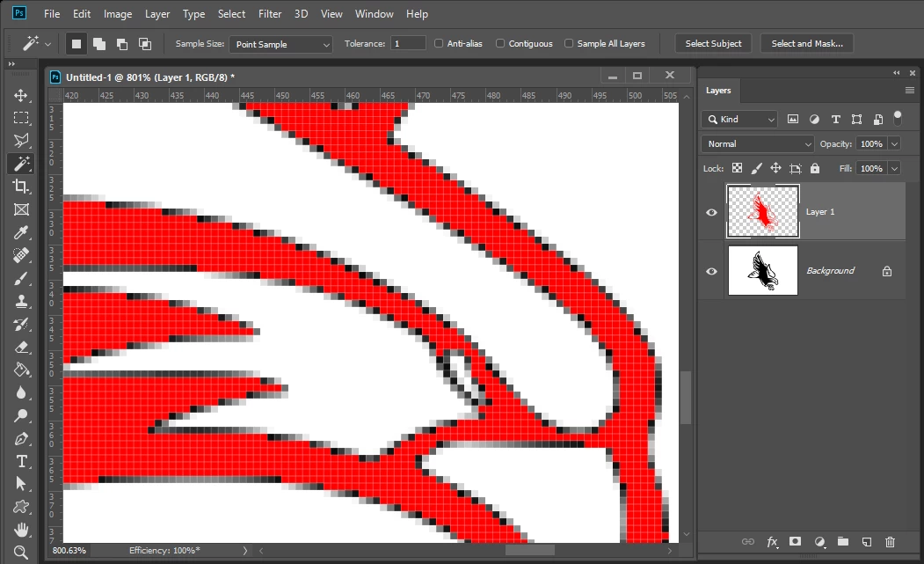This screenshot has height=564, width=924.
Task: Enable the Contiguous checkbox
Action: click(499, 43)
